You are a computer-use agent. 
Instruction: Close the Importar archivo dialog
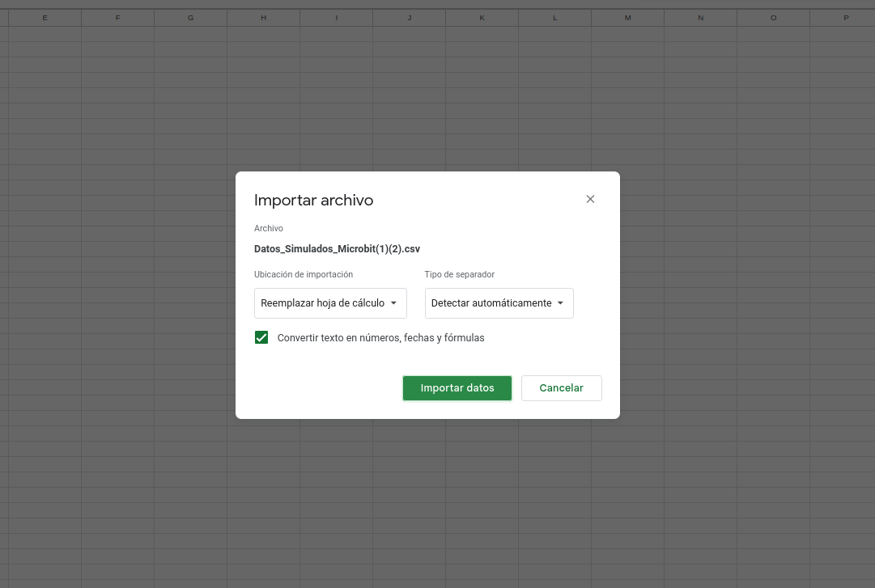tap(590, 199)
